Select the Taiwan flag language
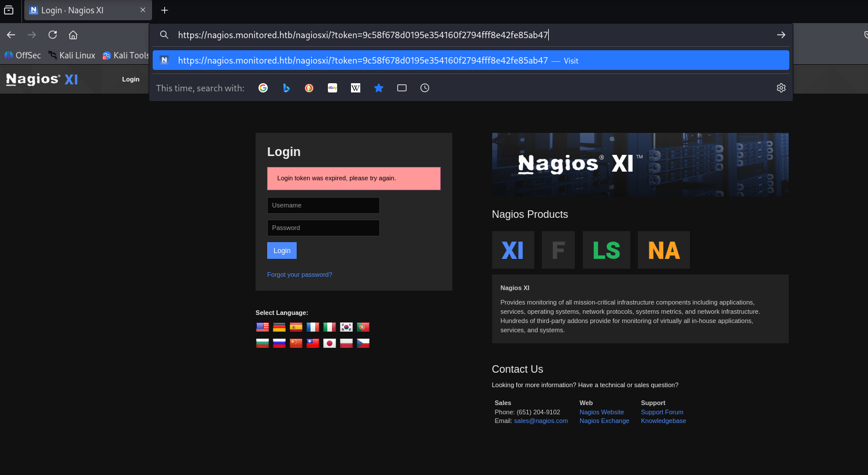The image size is (868, 475). (x=313, y=343)
